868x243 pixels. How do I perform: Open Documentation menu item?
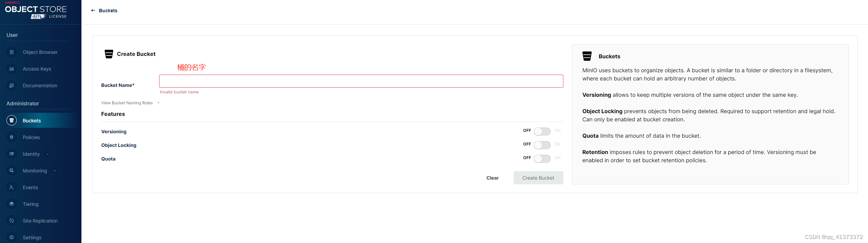coord(40,86)
